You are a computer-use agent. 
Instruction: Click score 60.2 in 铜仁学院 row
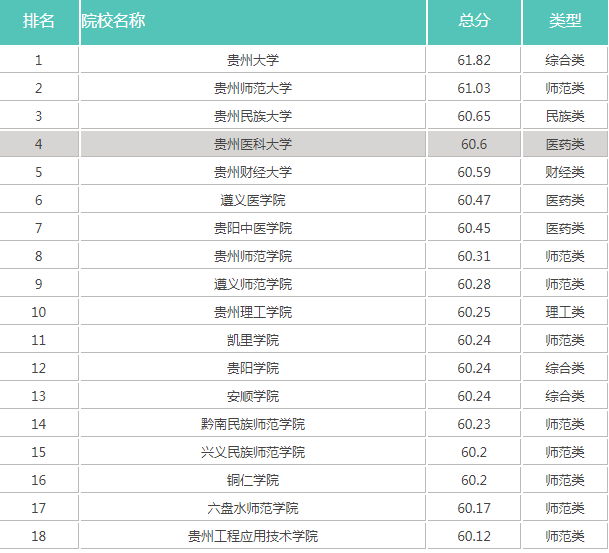tap(474, 480)
